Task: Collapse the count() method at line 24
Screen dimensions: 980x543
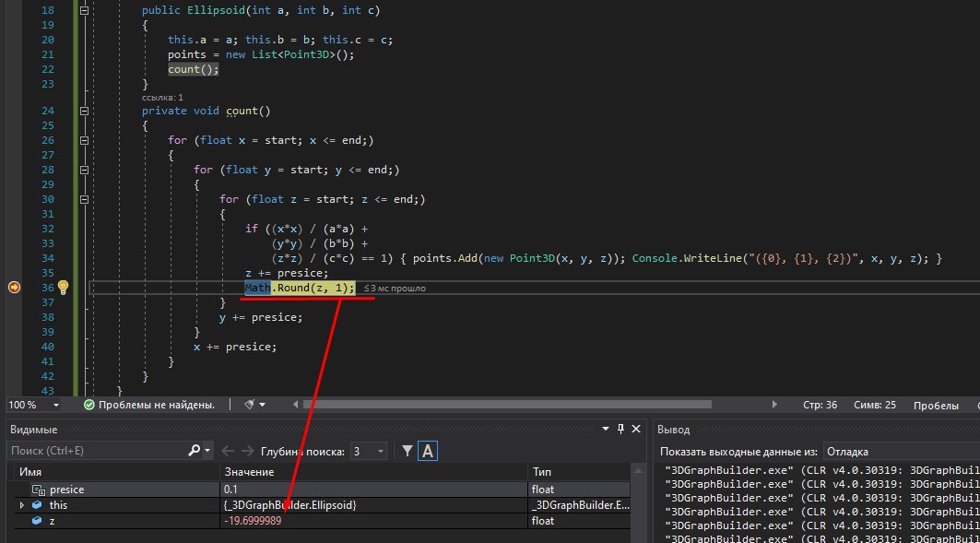Action: click(84, 112)
